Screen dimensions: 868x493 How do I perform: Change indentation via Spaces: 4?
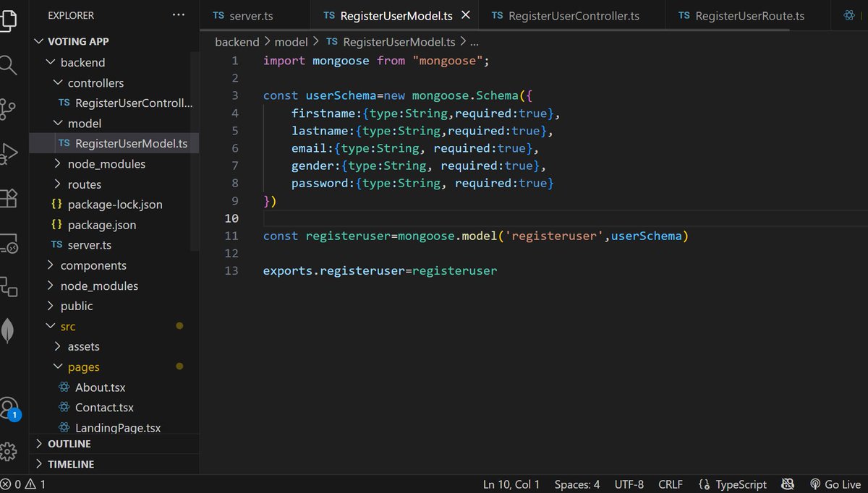[577, 484]
